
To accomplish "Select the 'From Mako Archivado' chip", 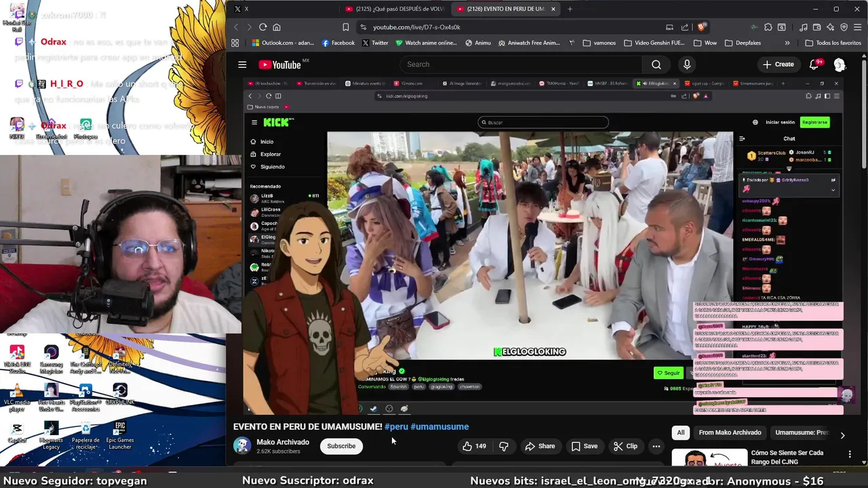I will pos(730,432).
